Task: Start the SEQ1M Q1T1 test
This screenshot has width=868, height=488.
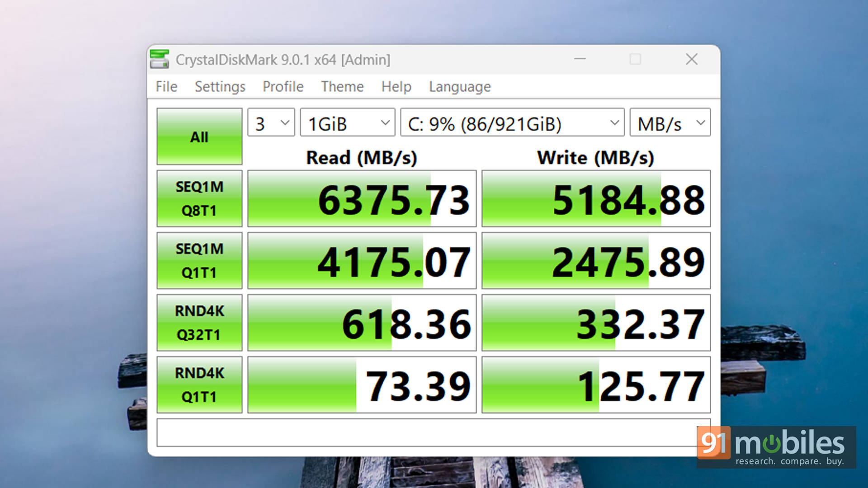Action: coord(199,261)
